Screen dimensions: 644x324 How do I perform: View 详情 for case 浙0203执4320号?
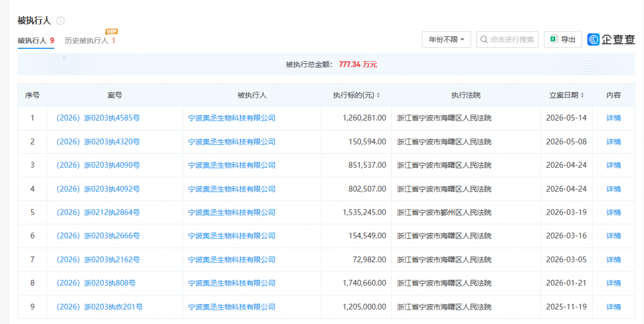(x=614, y=142)
